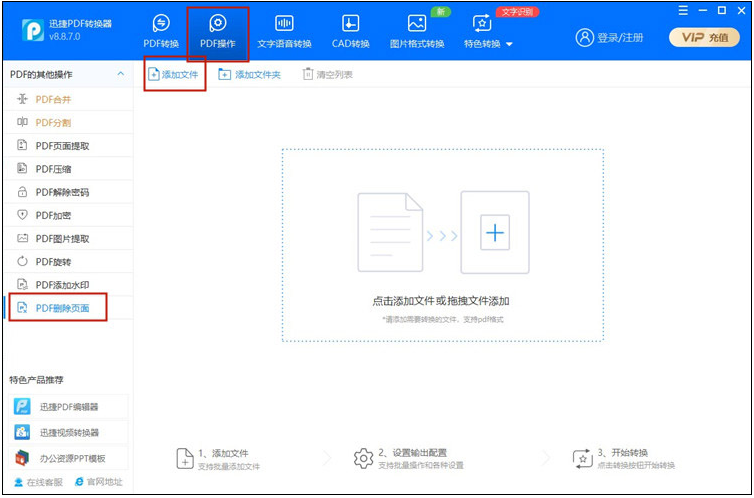
Task: Click the 迅捷PDF转换器 logo icon
Action: (33, 30)
